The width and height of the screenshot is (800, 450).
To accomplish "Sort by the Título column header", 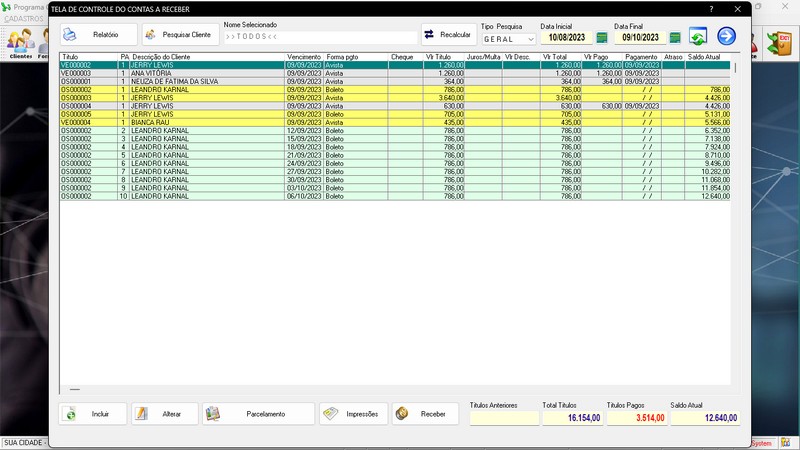I will pos(89,57).
